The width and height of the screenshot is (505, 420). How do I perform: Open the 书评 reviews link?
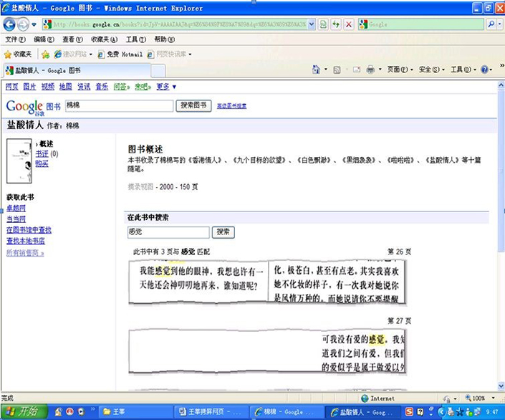(x=42, y=154)
